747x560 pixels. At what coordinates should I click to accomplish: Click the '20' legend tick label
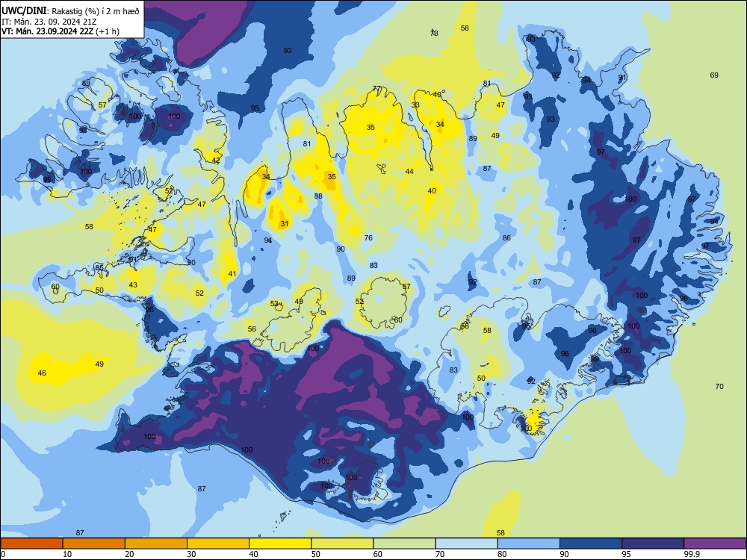129,554
